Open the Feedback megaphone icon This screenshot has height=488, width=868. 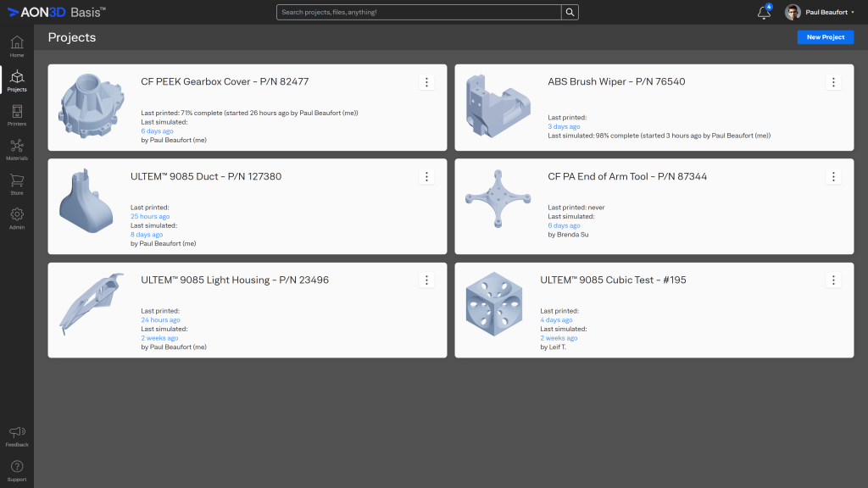pyautogui.click(x=17, y=431)
